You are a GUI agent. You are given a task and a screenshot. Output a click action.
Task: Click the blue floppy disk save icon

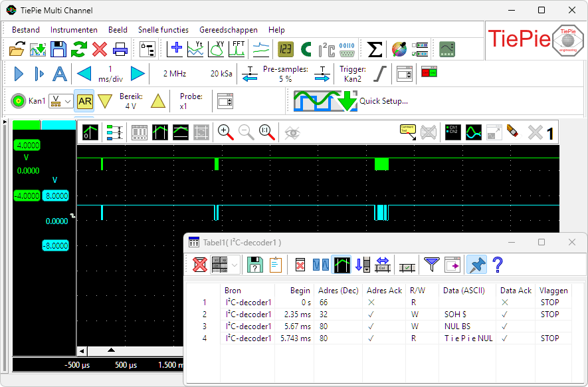coord(58,49)
